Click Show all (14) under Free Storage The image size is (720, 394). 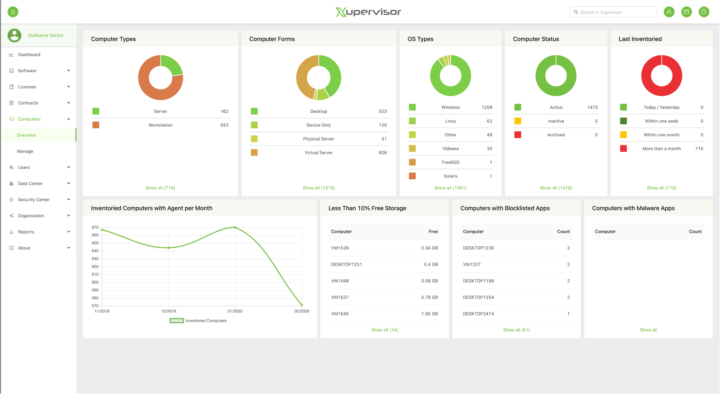click(x=384, y=330)
